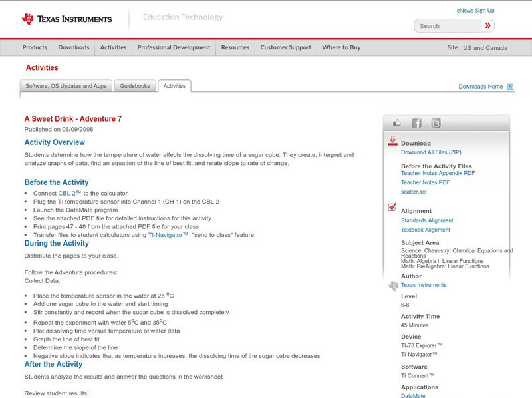
Task: Click 'Determine the slope of the line' item
Action: [x=75, y=347]
